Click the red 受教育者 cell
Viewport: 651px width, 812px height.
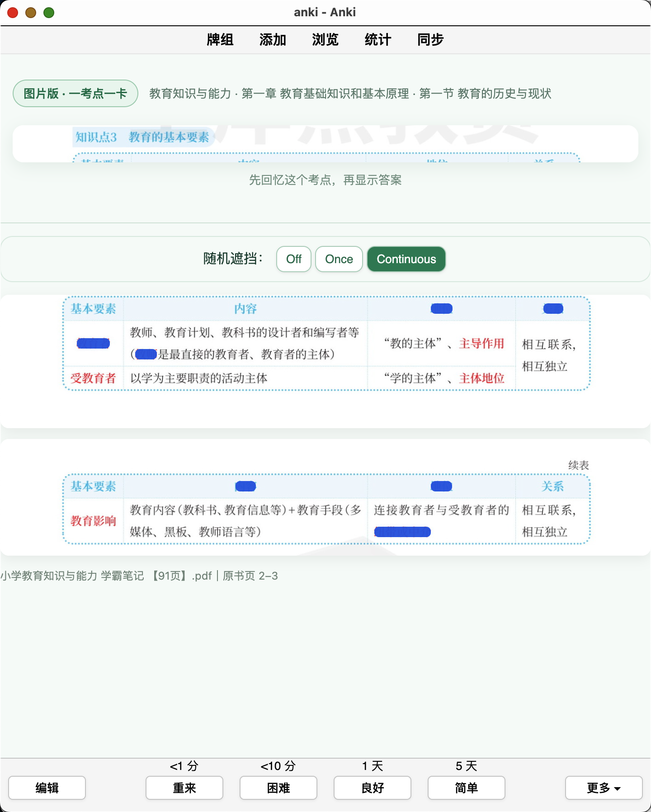[93, 378]
